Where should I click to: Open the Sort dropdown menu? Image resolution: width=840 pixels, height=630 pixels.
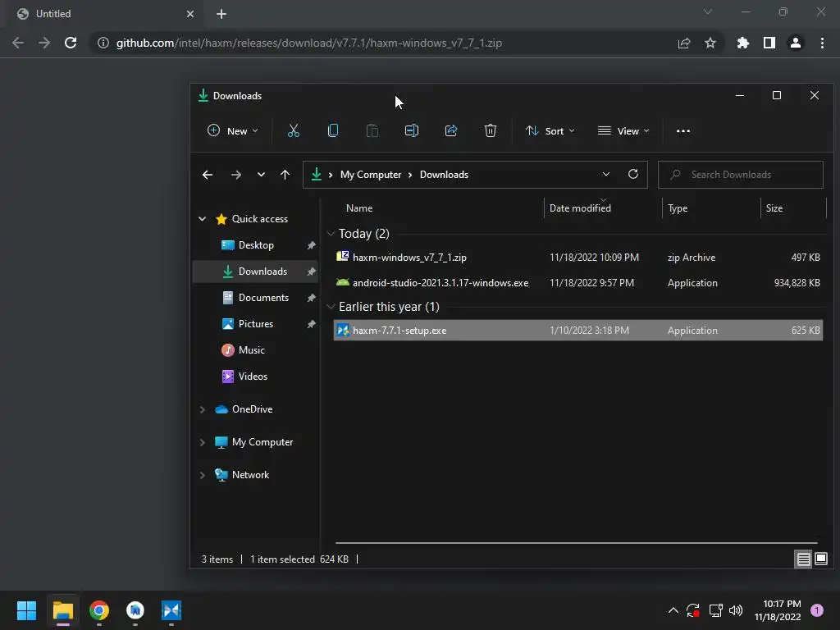click(550, 130)
